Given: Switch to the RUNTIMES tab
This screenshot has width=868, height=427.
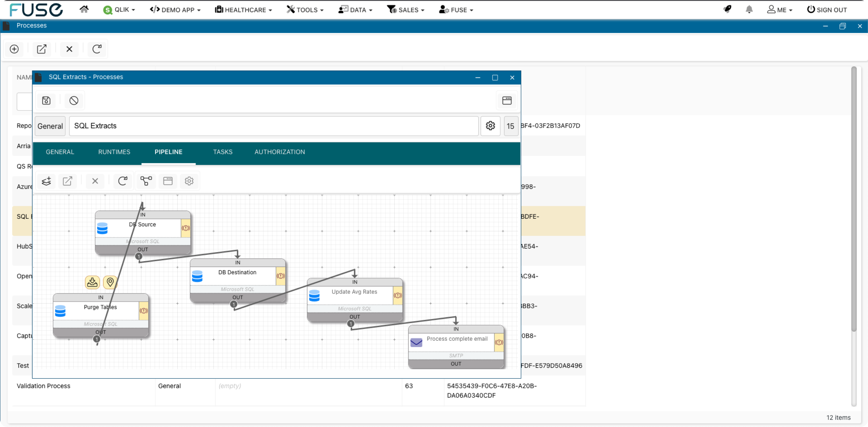Looking at the screenshot, I should 114,152.
